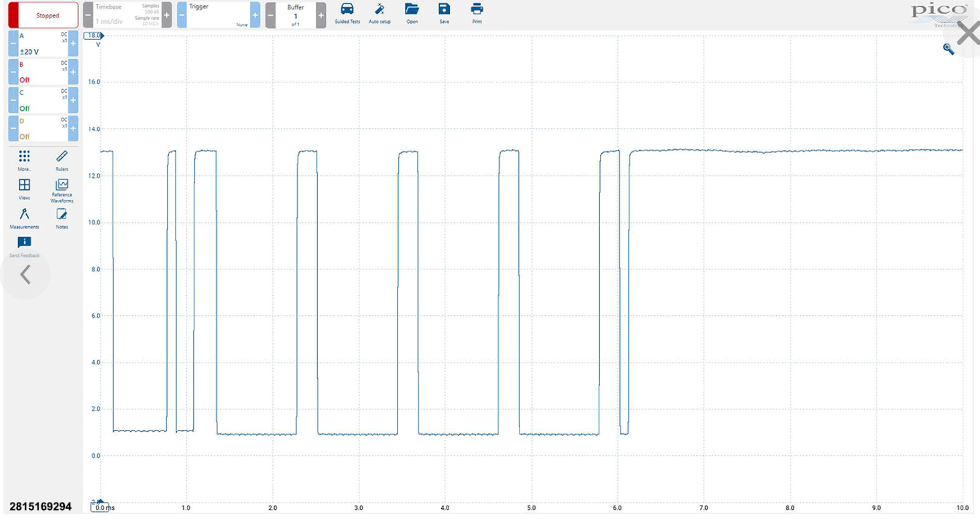Click the left chevron arrow in the sidebar

[x=26, y=274]
